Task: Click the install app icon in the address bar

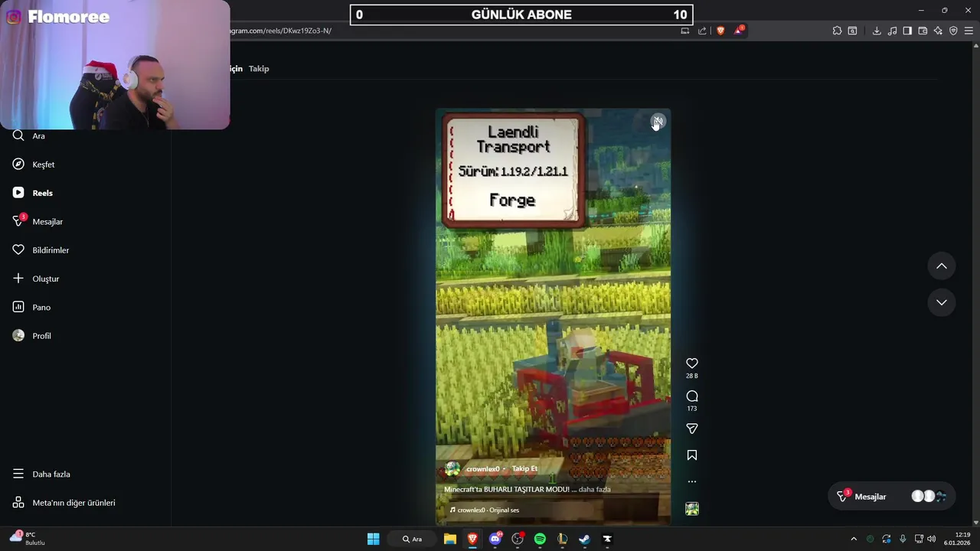Action: 685,31
